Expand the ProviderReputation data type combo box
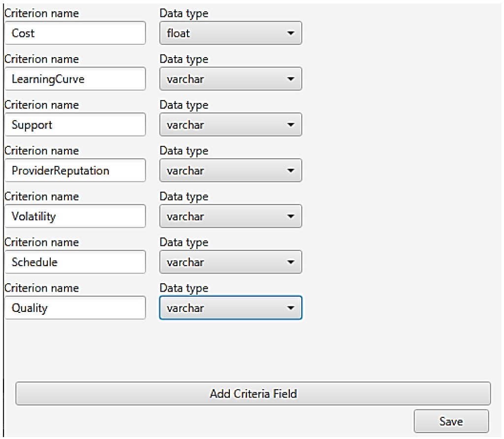This screenshot has height=439, width=504. point(230,170)
